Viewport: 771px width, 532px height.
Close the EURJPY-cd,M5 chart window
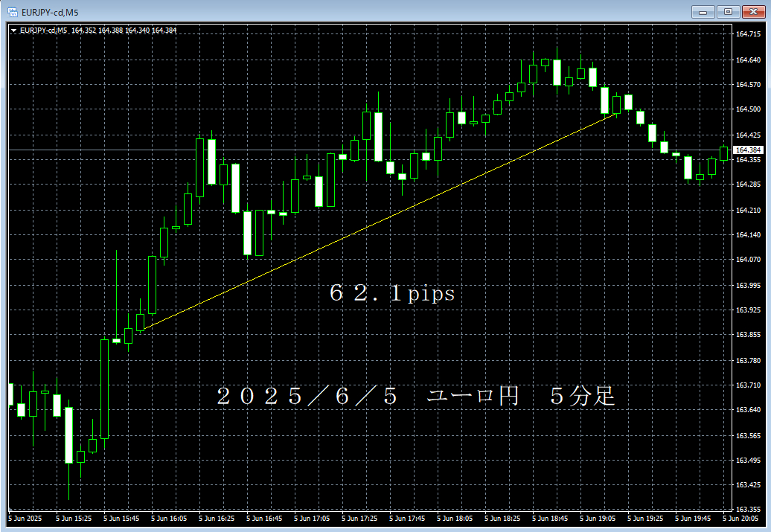coord(753,12)
